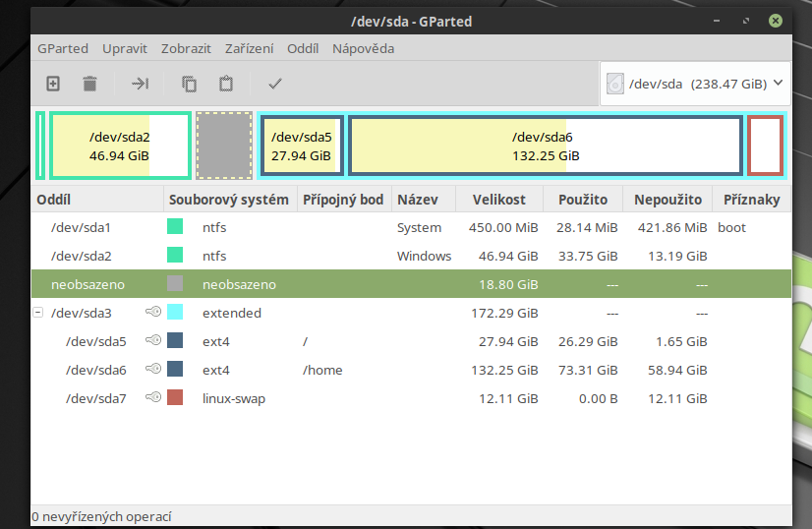Open the /dev/sda device selector dropdown
Viewport: 812px width, 529px height.
point(695,85)
